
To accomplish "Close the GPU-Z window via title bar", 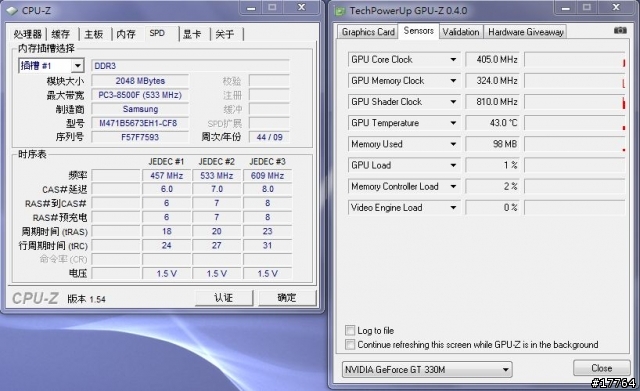I will pos(616,8).
